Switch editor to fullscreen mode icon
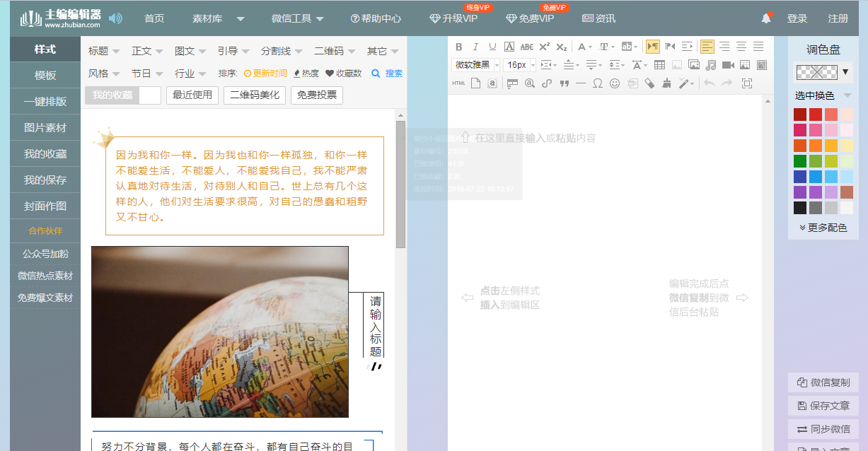868x451 pixels. (746, 83)
